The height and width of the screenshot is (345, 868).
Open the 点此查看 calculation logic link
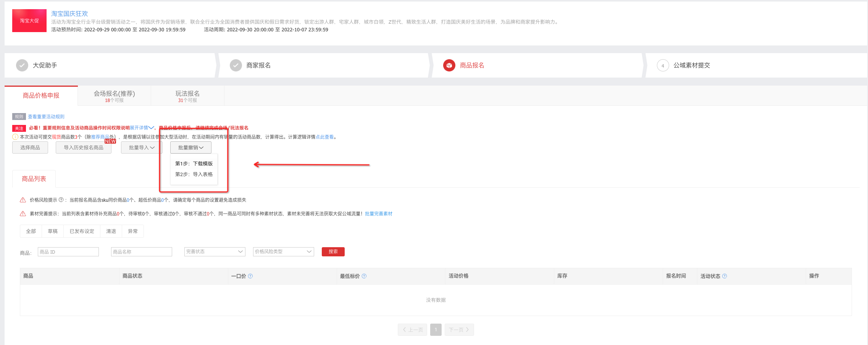pyautogui.click(x=324, y=137)
